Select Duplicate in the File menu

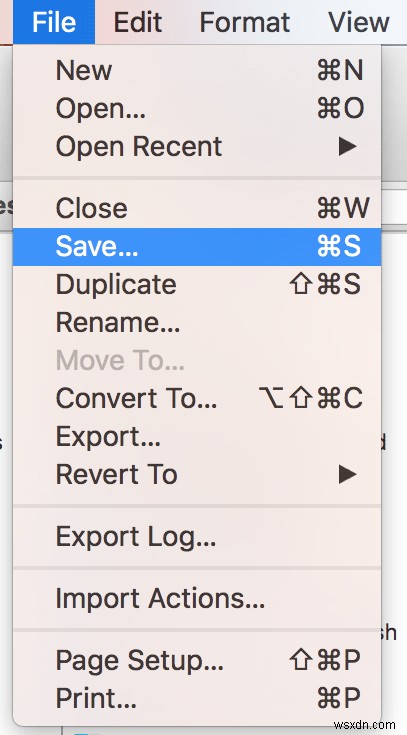[197, 285]
